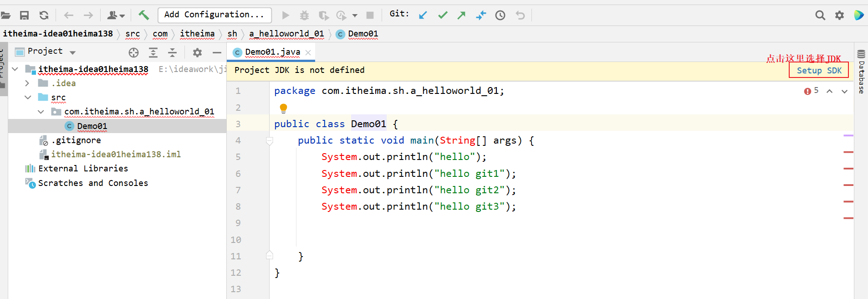
Task: Click the Search Everywhere magnifier icon
Action: [820, 15]
